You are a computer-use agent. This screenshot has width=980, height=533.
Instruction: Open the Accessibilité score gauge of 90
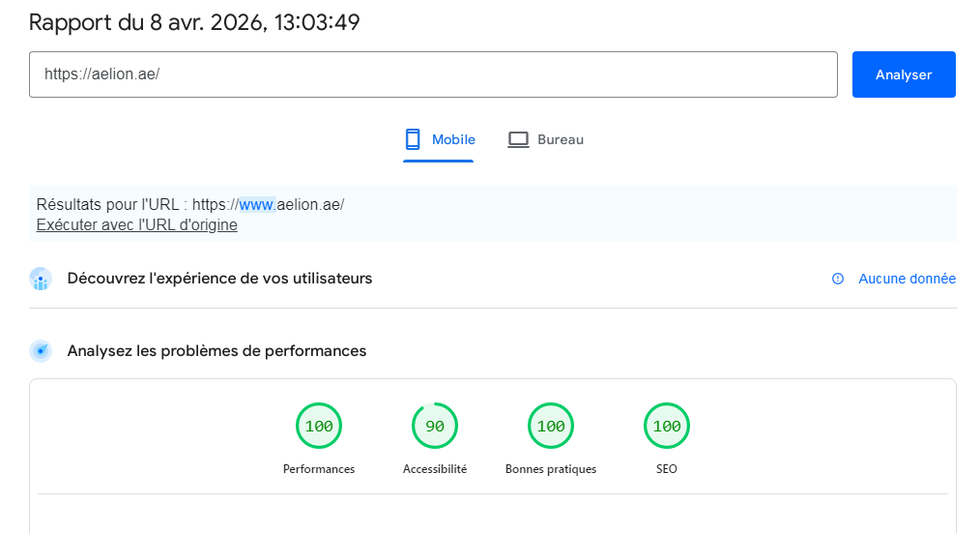(435, 426)
